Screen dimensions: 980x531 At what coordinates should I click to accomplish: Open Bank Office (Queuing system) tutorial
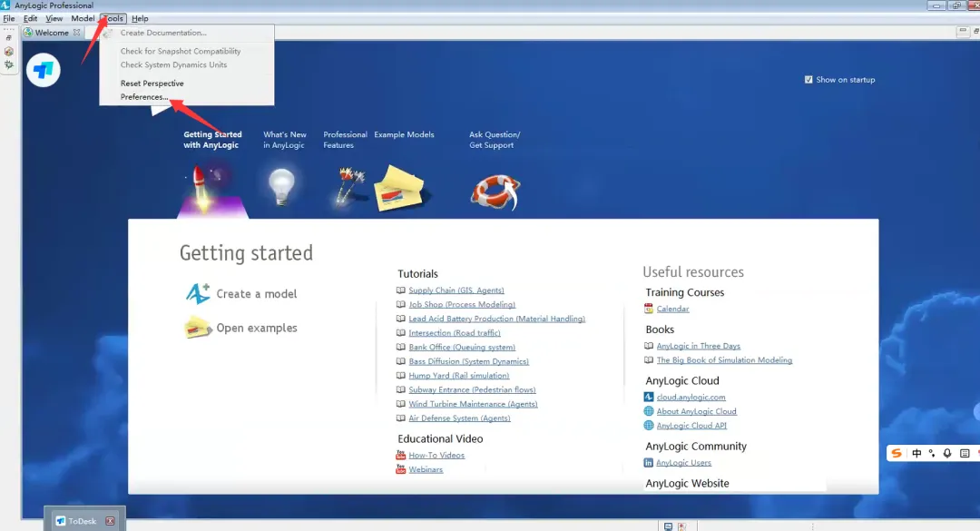pos(462,347)
